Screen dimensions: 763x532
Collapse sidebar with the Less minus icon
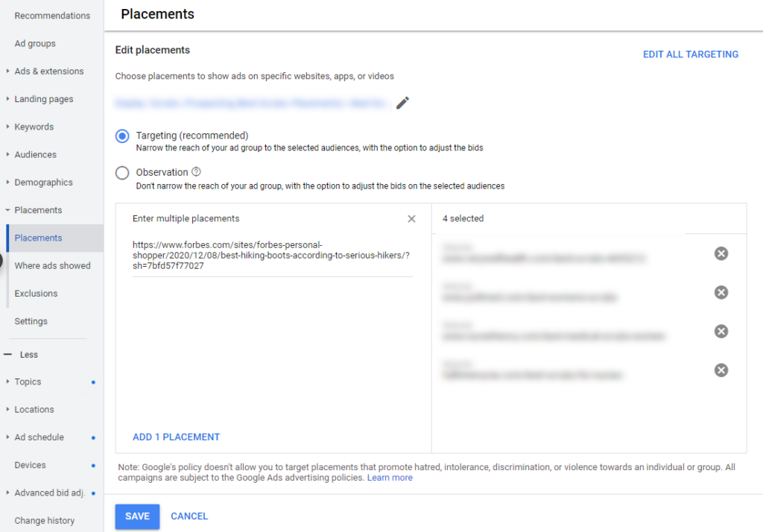click(7, 355)
